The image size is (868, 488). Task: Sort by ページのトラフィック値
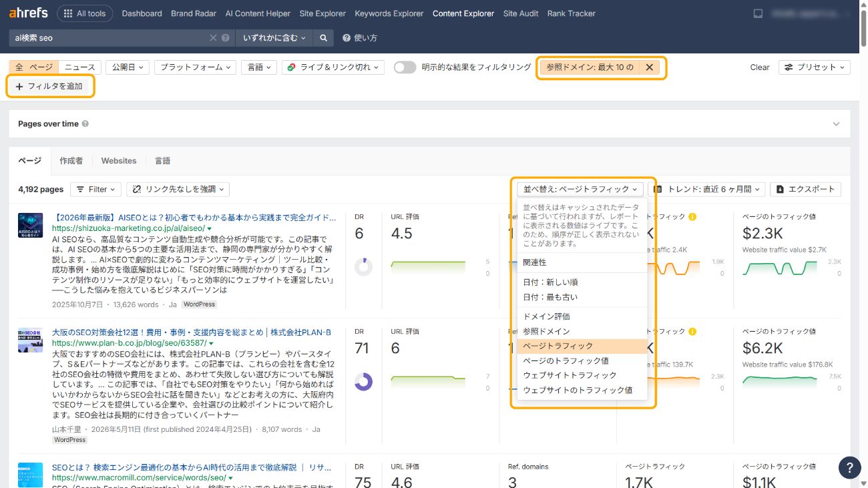(582, 360)
